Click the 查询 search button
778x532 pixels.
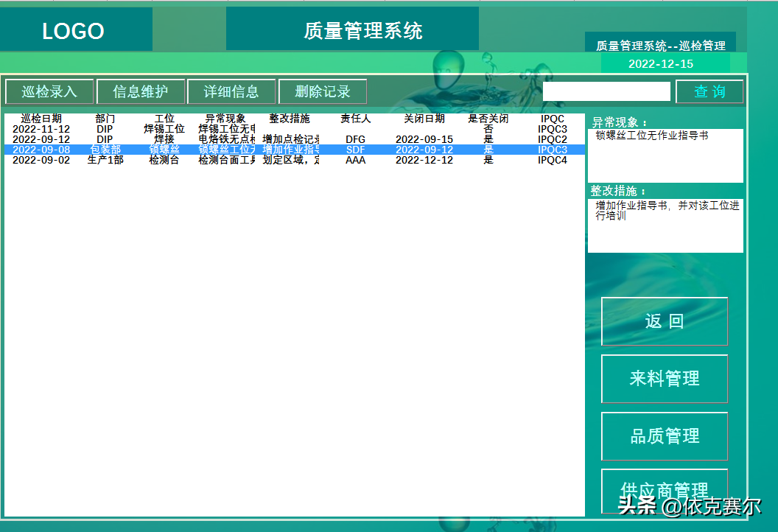[x=709, y=91]
